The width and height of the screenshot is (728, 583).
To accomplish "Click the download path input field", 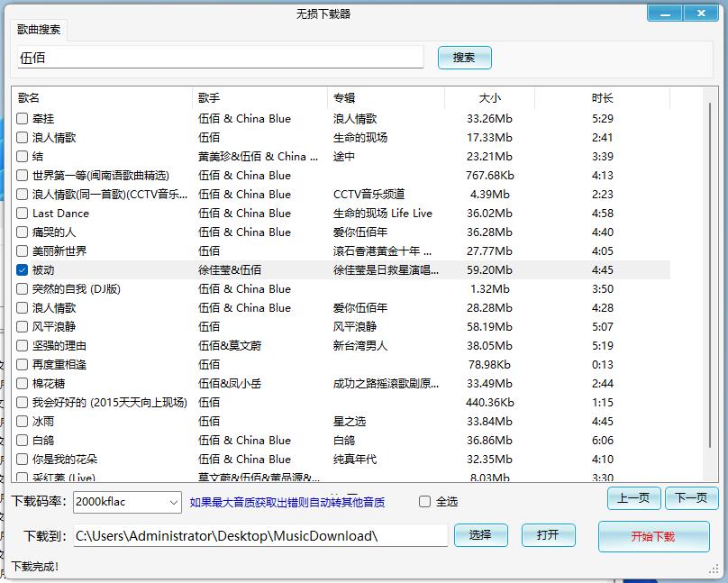I will (x=261, y=535).
